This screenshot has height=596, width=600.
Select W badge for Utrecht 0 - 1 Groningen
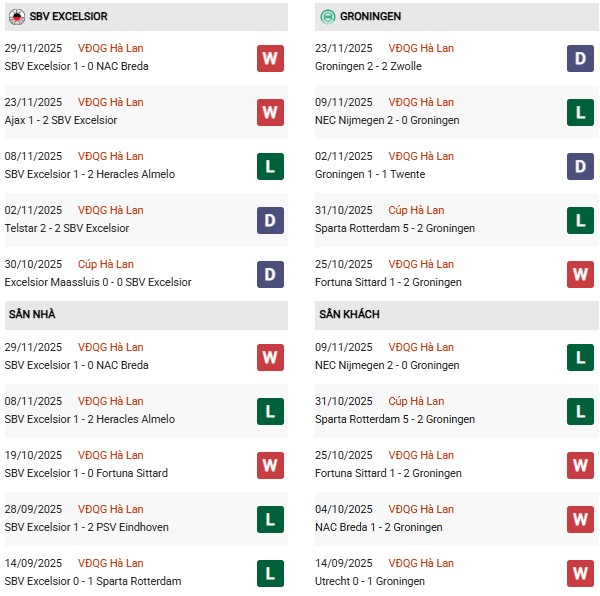(x=580, y=573)
